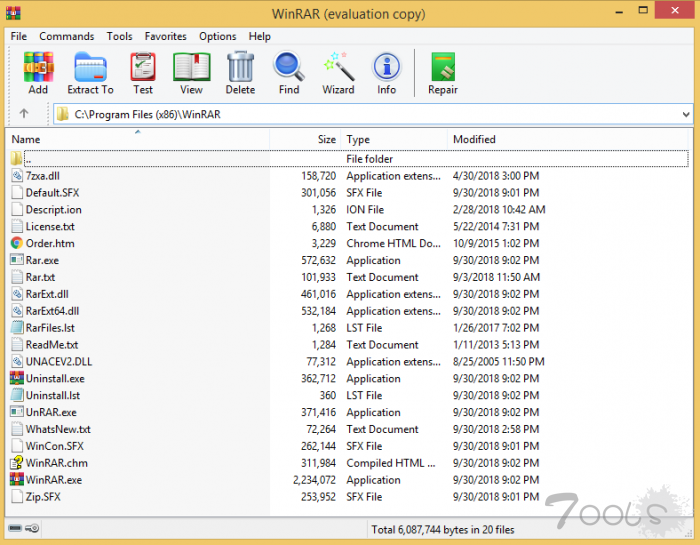Select the parent folder '..' entry
The width and height of the screenshot is (700, 545).
point(28,159)
